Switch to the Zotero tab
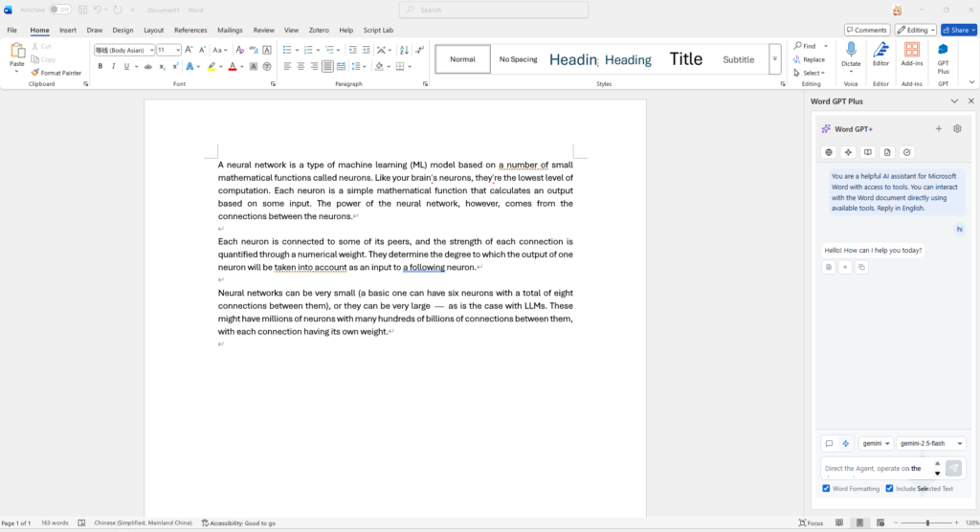 click(319, 30)
